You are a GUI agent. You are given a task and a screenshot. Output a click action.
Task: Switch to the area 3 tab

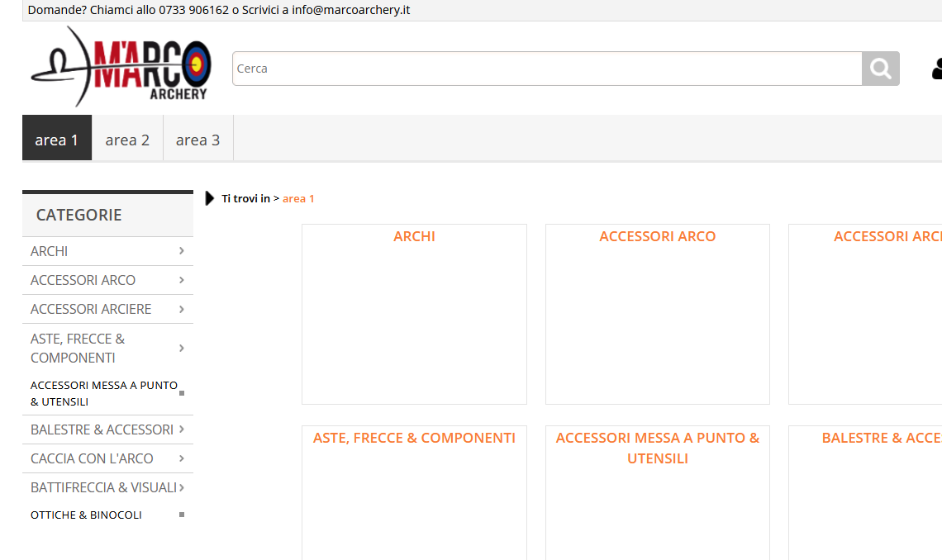tap(197, 140)
